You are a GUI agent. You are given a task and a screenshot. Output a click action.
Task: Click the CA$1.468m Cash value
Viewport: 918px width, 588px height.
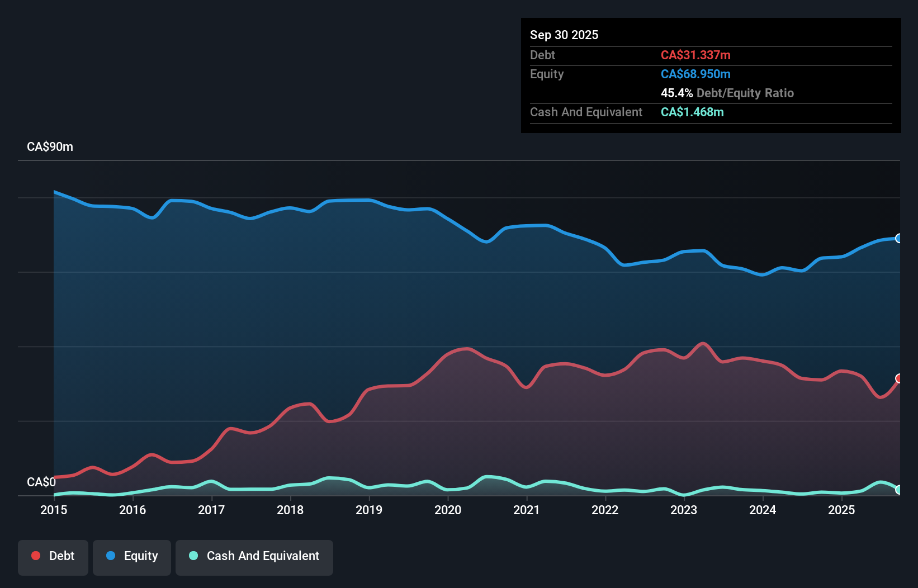pyautogui.click(x=692, y=112)
